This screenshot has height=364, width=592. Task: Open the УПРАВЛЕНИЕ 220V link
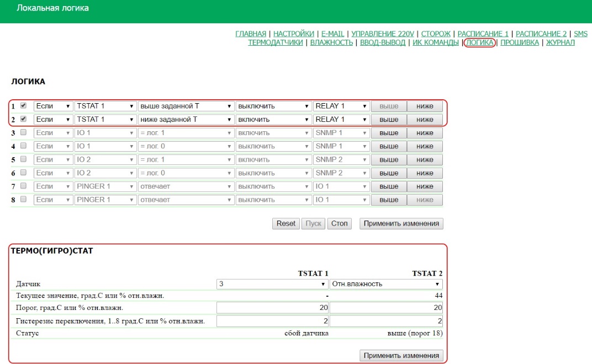[x=382, y=34]
